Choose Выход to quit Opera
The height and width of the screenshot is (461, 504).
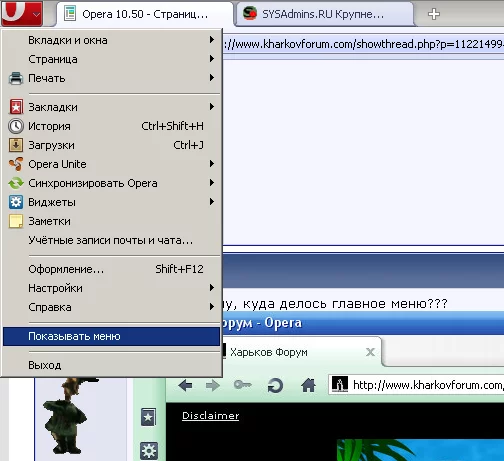(x=111, y=365)
